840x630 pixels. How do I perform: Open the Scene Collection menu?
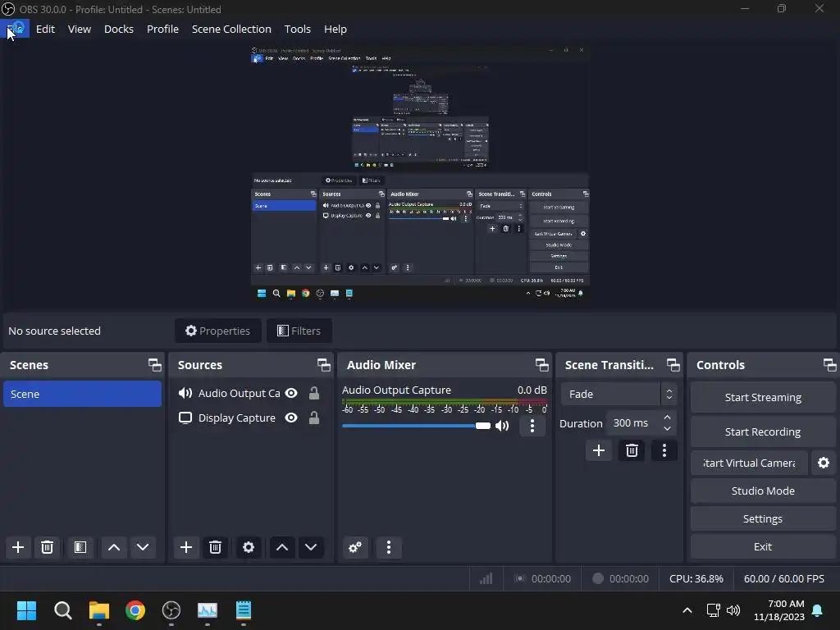[x=231, y=29]
